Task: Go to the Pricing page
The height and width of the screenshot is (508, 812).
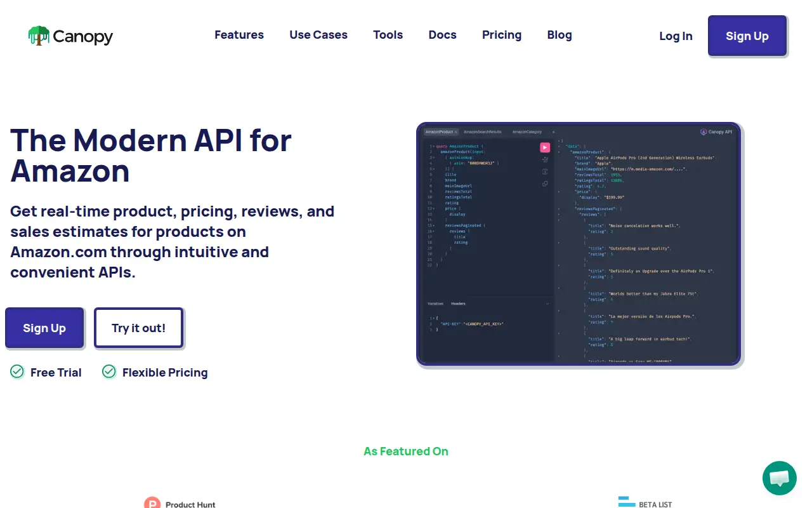Action: [x=502, y=35]
